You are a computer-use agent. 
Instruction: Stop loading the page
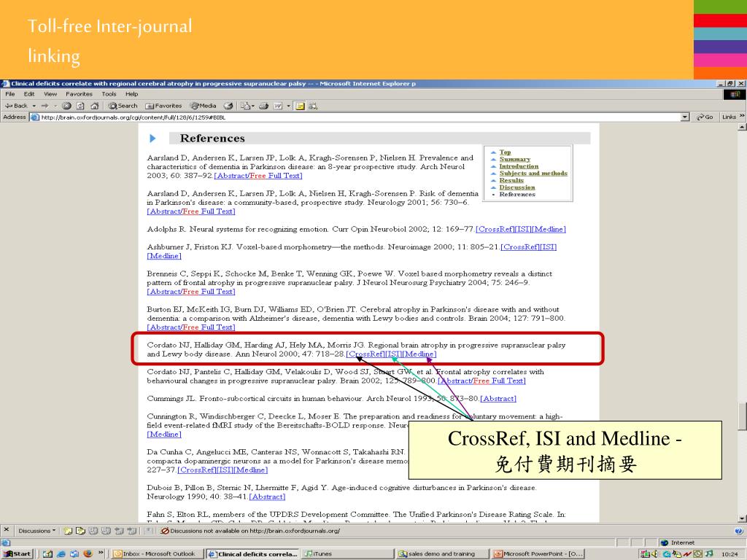pyautogui.click(x=66, y=106)
